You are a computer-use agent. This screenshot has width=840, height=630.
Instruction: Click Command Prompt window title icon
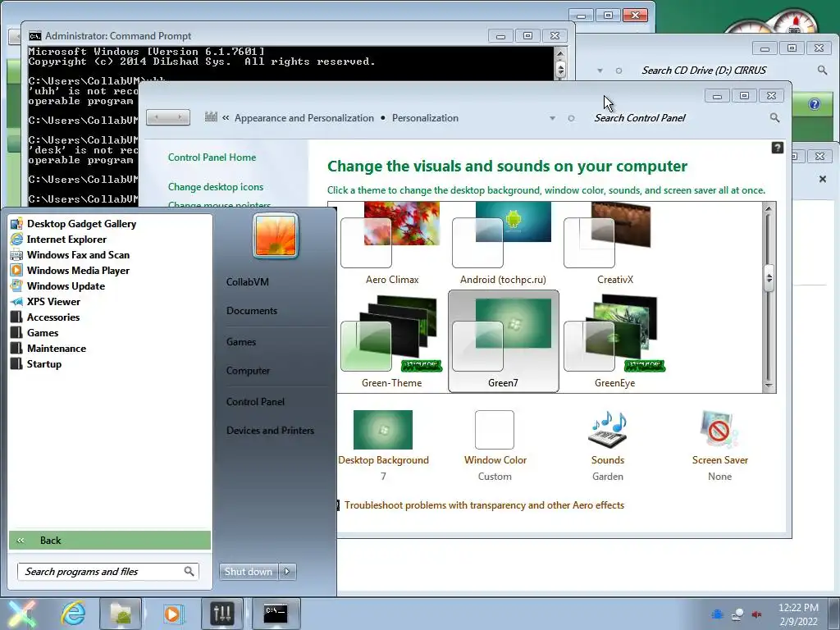[35, 36]
